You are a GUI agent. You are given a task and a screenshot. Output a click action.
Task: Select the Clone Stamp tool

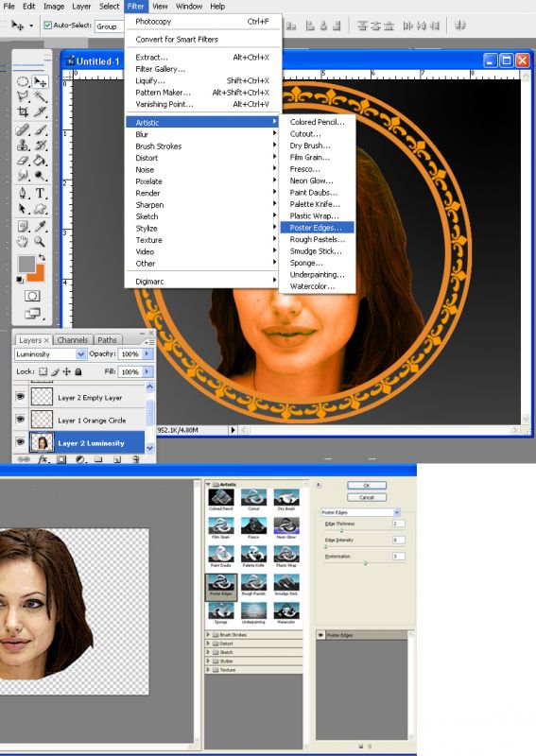tap(23, 145)
